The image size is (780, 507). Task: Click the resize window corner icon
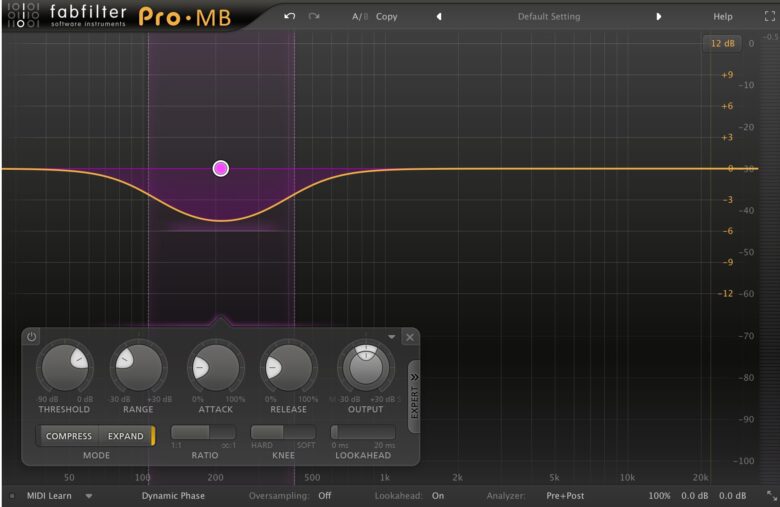tap(772, 496)
